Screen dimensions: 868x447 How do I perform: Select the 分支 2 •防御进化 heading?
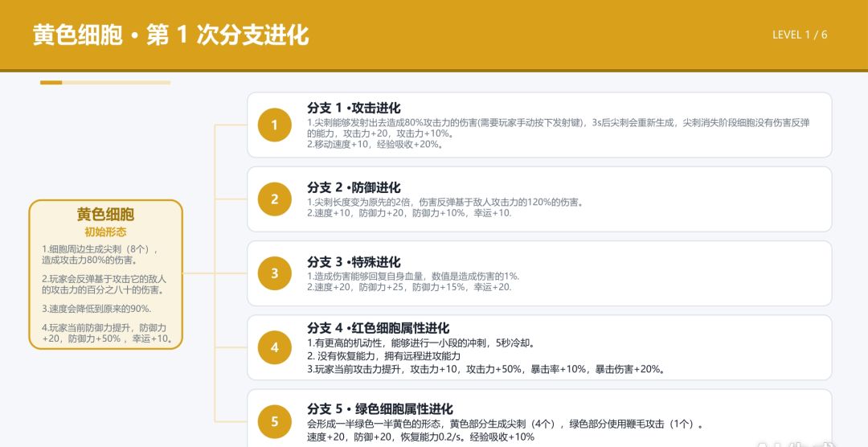pyautogui.click(x=354, y=187)
